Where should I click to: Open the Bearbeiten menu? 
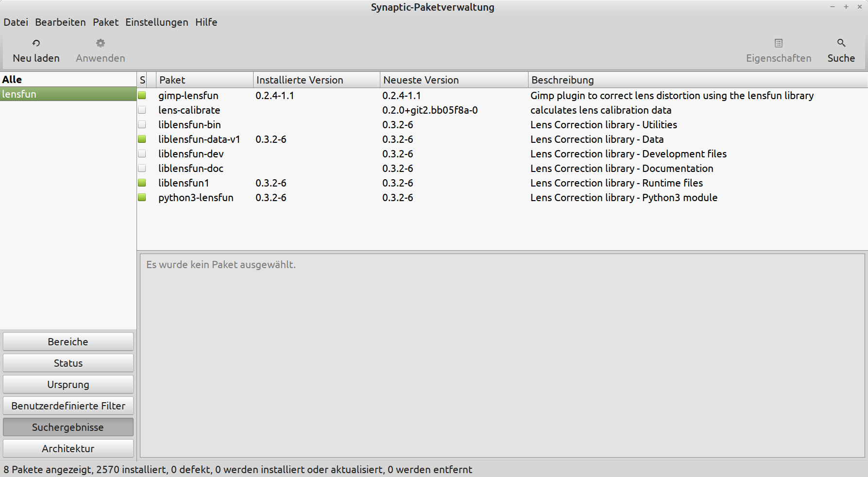pyautogui.click(x=60, y=22)
